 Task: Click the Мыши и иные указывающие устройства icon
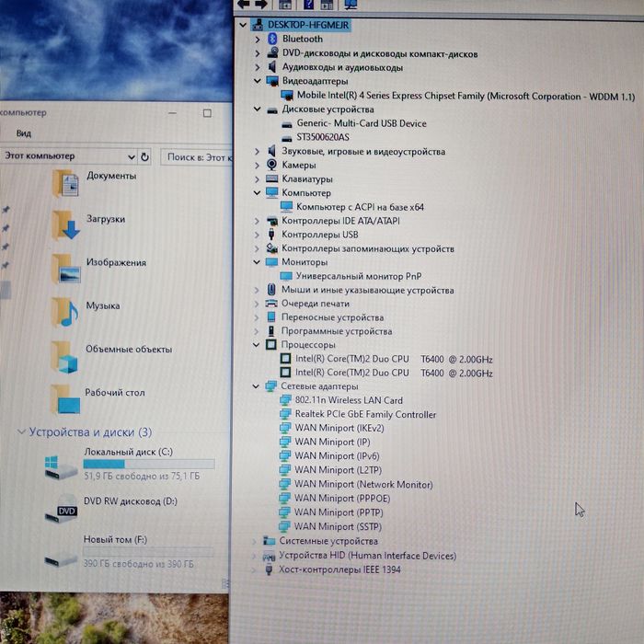tap(271, 290)
